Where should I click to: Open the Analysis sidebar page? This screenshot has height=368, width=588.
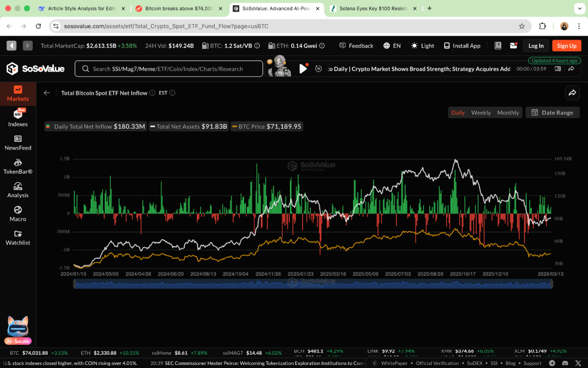(x=18, y=190)
